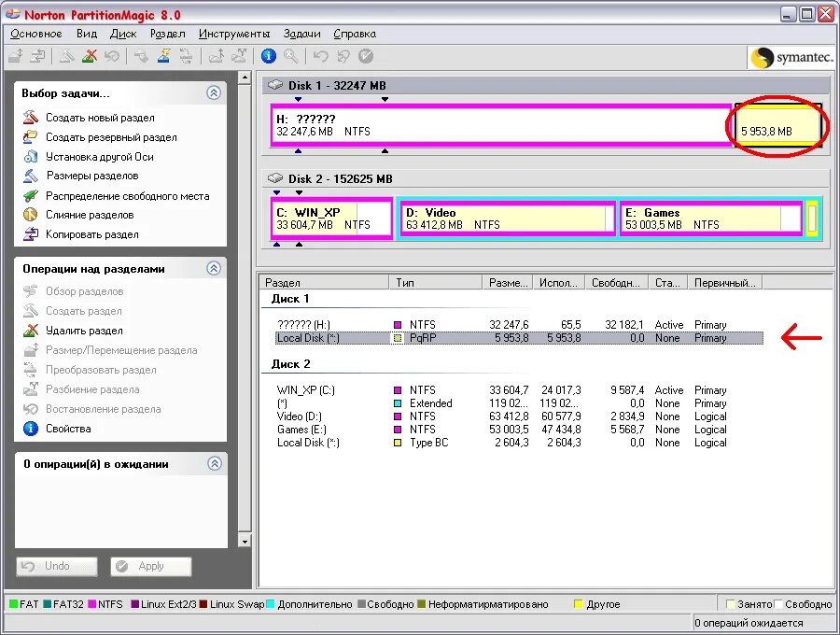Select the C: WIN_XP partition block
Screen dimensions: 840x635
pyautogui.click(x=331, y=219)
